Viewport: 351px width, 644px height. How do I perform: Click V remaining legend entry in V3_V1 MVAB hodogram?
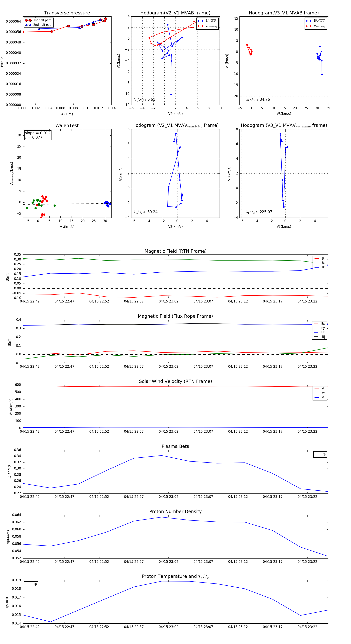click(316, 26)
